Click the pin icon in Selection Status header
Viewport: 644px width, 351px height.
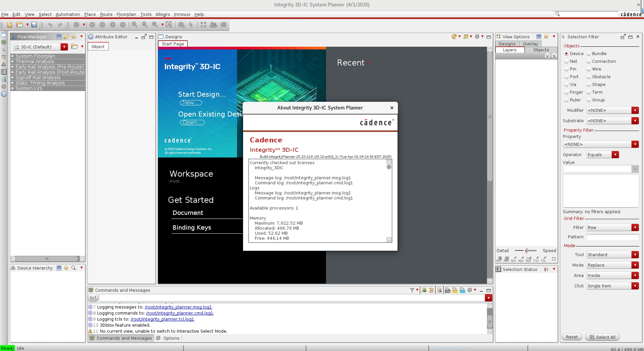click(x=546, y=269)
